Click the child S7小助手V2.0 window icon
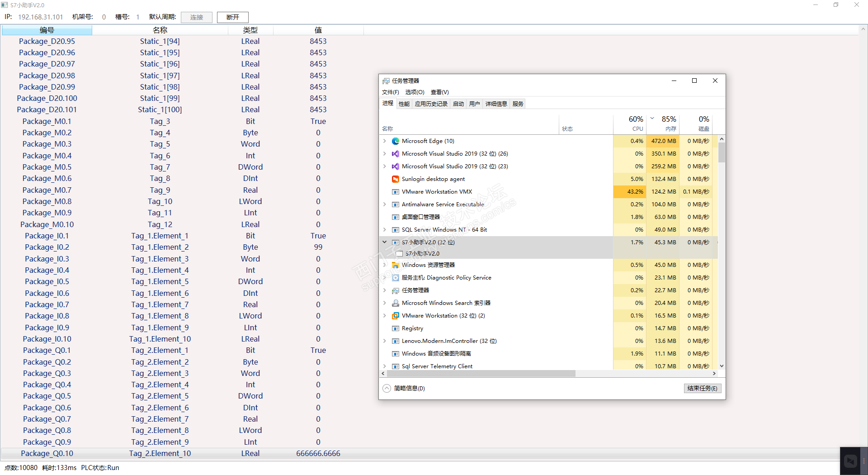Image resolution: width=868 pixels, height=475 pixels. pyautogui.click(x=399, y=254)
